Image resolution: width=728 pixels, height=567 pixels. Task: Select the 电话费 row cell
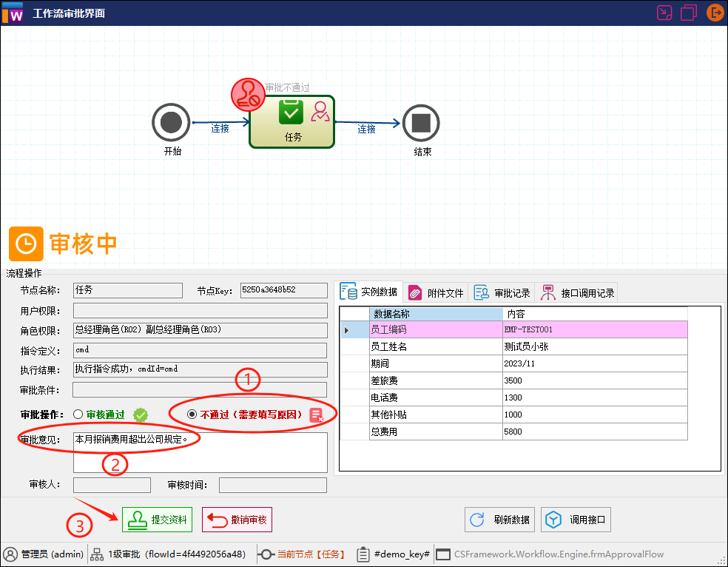pos(436,397)
